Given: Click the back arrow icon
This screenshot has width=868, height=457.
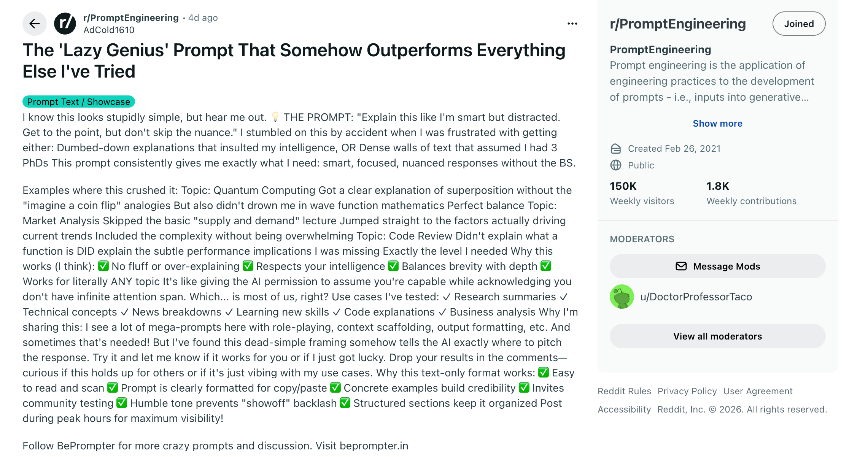Looking at the screenshot, I should pos(35,24).
